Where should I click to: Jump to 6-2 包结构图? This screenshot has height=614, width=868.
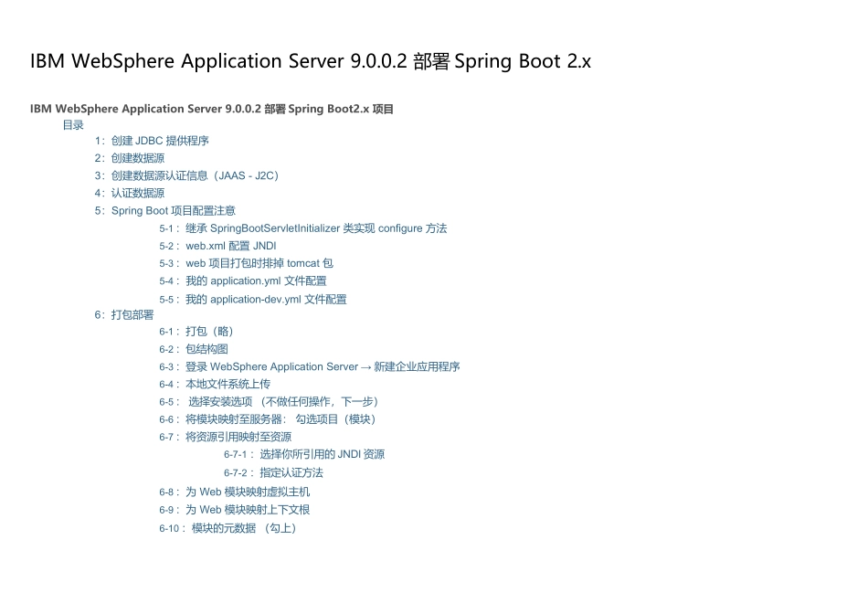(194, 349)
